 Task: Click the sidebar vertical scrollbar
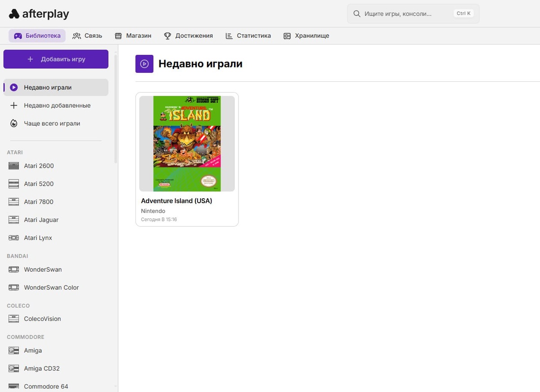tap(116, 108)
